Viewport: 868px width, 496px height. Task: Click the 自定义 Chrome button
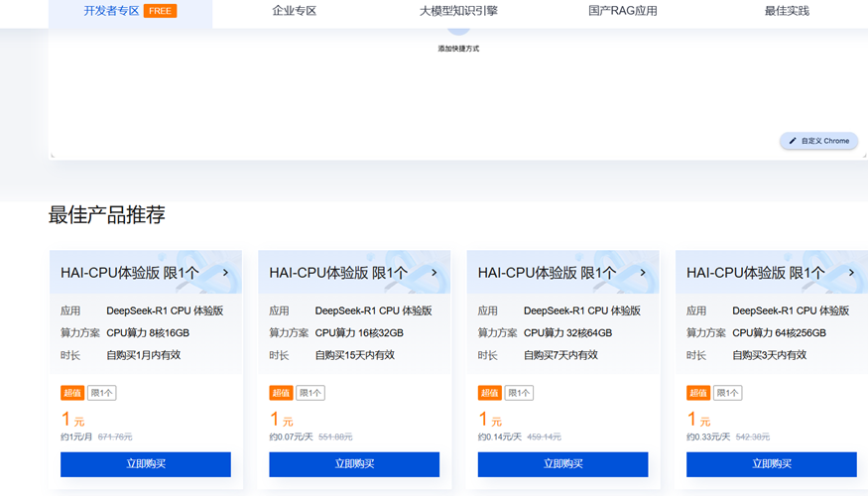tap(818, 141)
